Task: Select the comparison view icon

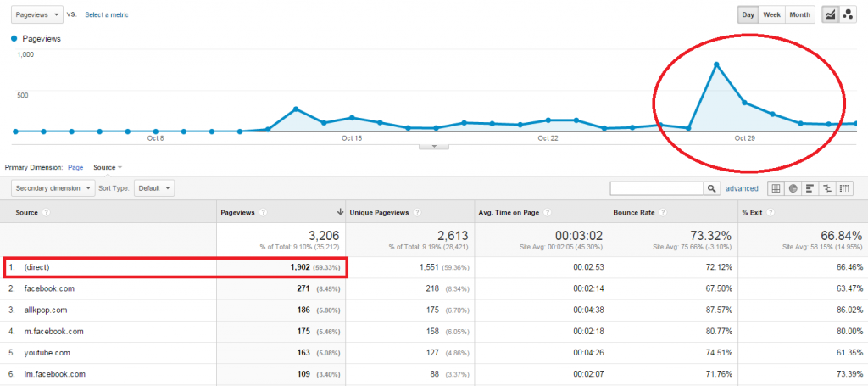Action: pyautogui.click(x=827, y=188)
